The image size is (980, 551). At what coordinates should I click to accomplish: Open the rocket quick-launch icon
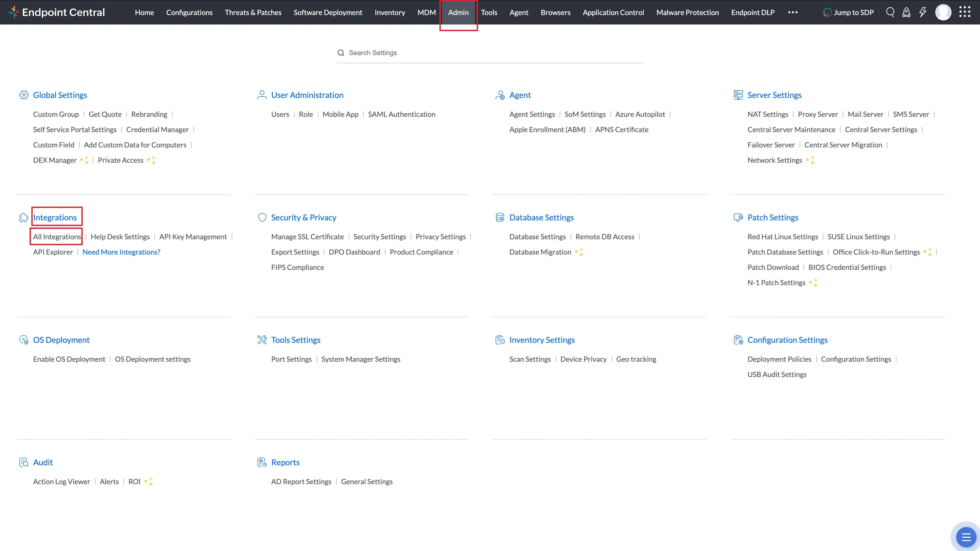tap(906, 12)
